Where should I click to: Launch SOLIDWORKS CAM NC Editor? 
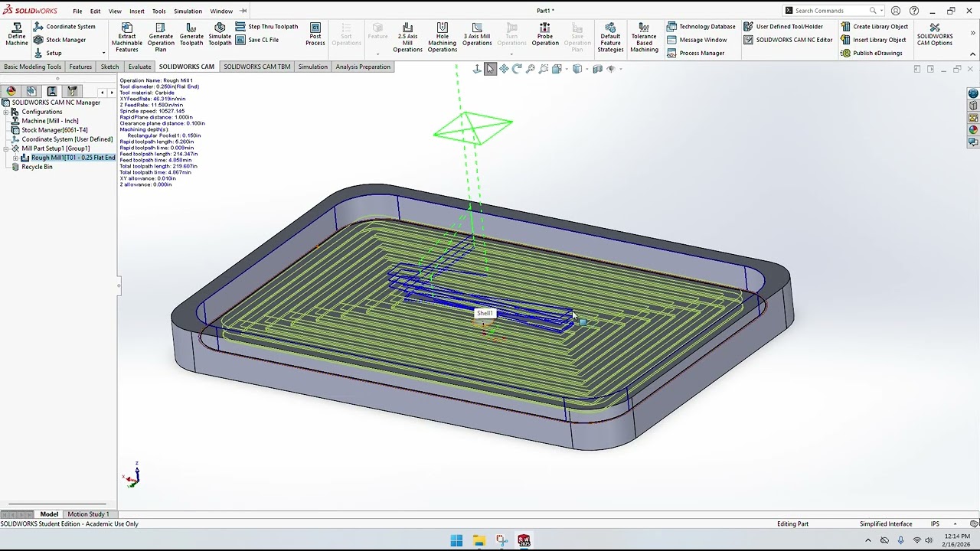(788, 40)
